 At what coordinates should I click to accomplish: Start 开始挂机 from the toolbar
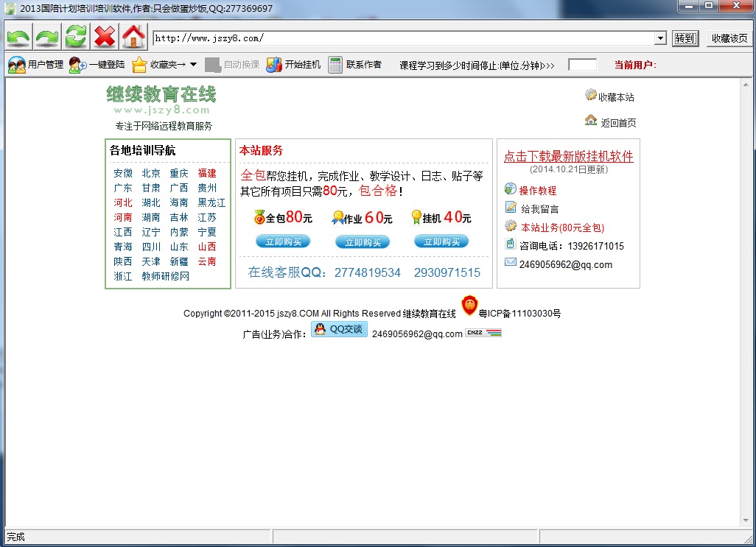[x=293, y=65]
